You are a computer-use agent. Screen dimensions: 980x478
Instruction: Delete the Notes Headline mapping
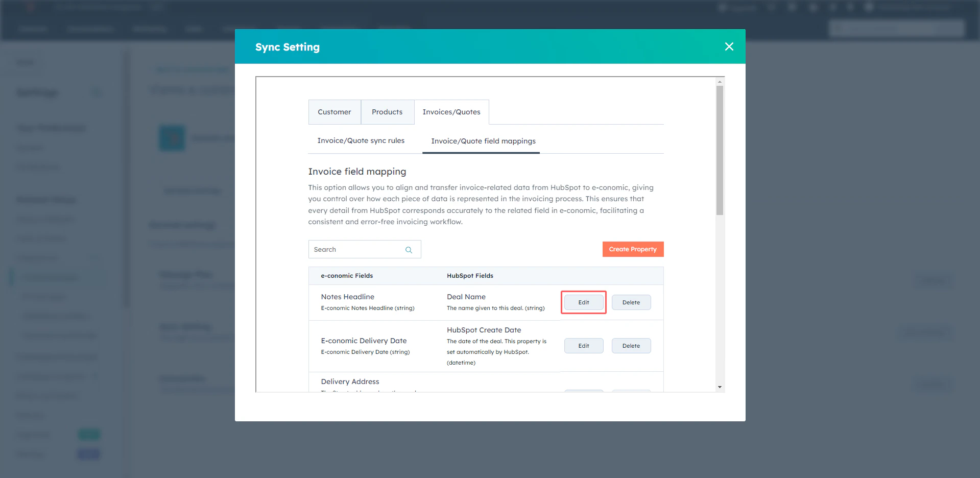(x=631, y=302)
